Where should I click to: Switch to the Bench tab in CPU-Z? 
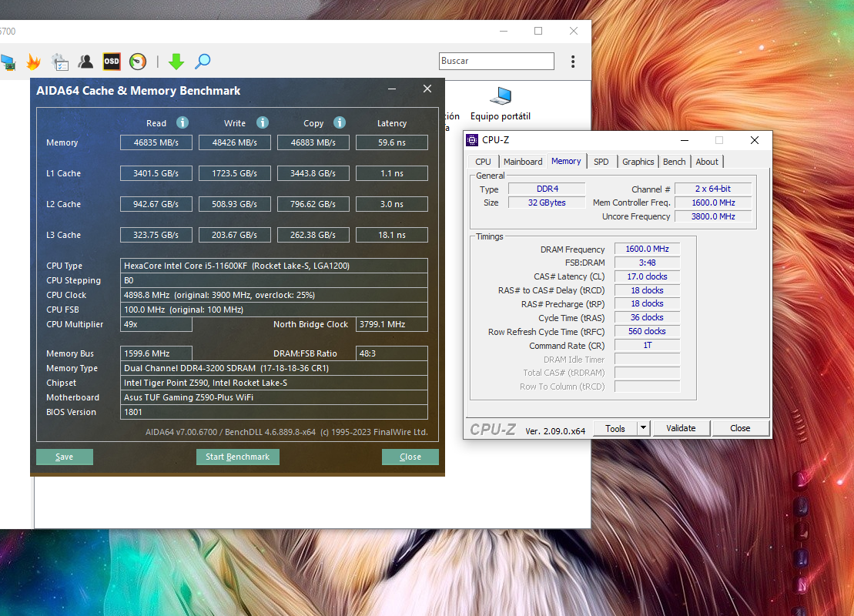click(x=675, y=162)
